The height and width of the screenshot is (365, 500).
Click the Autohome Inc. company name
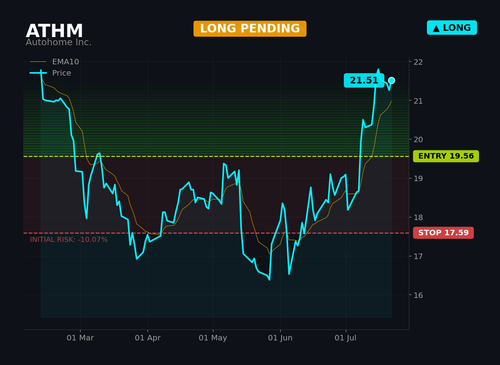(x=58, y=42)
